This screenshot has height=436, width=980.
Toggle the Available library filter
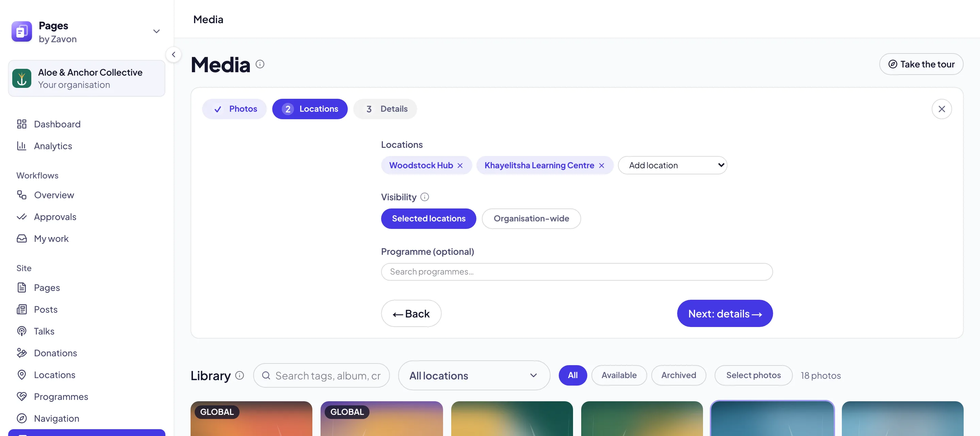point(619,375)
